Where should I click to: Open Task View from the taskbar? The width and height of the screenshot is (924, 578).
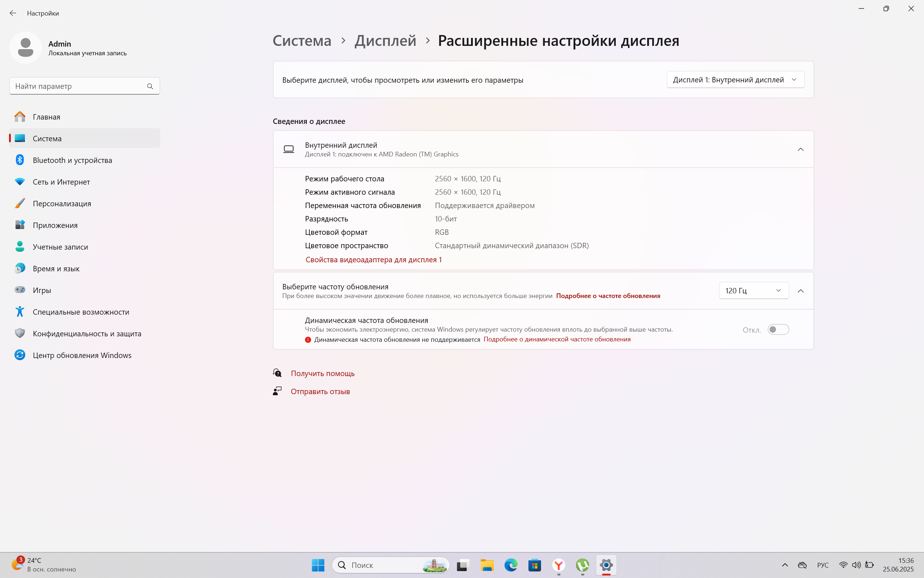(462, 565)
